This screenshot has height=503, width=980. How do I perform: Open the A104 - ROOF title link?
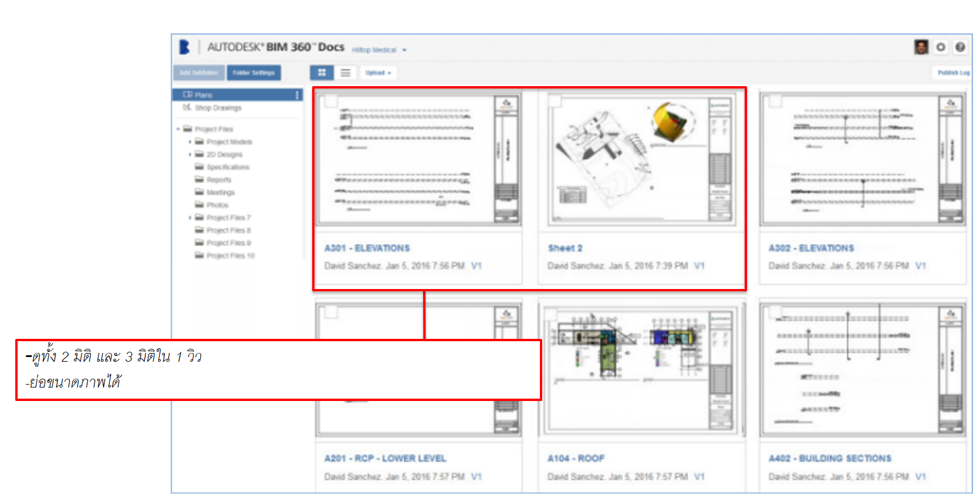pos(576,458)
